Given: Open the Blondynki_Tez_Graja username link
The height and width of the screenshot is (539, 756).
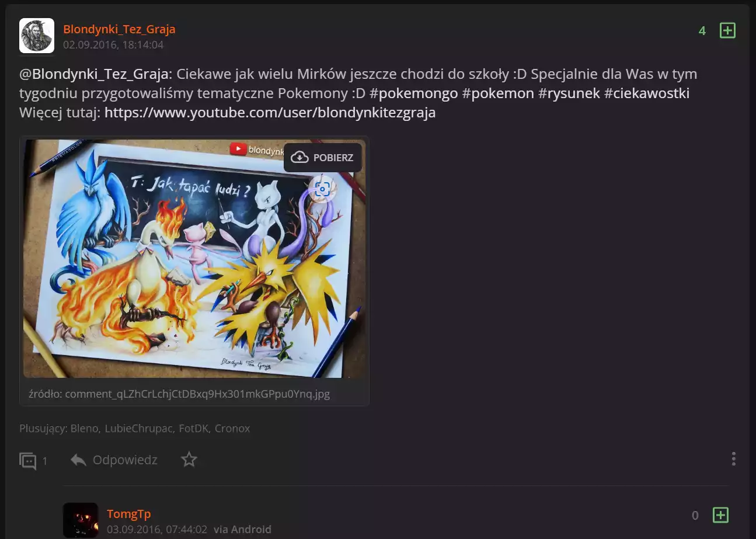Looking at the screenshot, I should [119, 29].
